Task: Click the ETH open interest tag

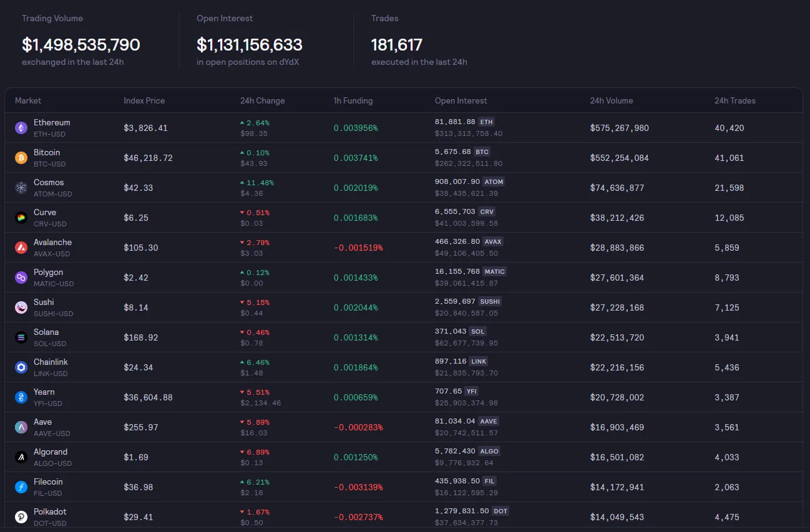Action: (x=487, y=122)
